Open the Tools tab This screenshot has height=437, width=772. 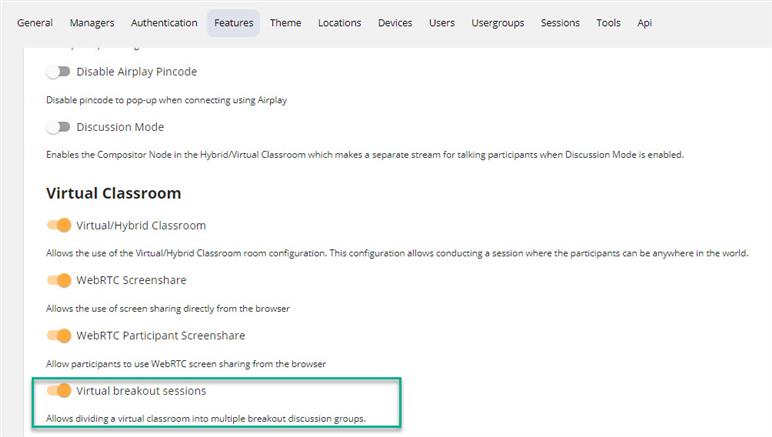pos(608,23)
